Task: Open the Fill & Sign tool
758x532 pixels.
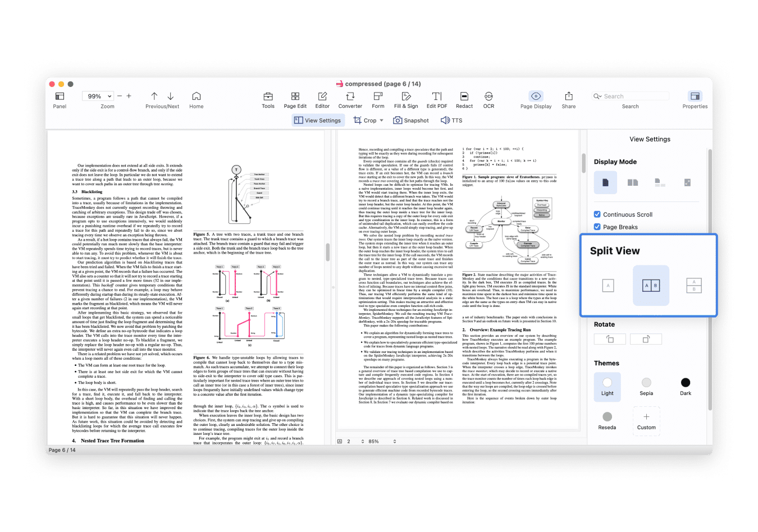Action: click(x=406, y=97)
